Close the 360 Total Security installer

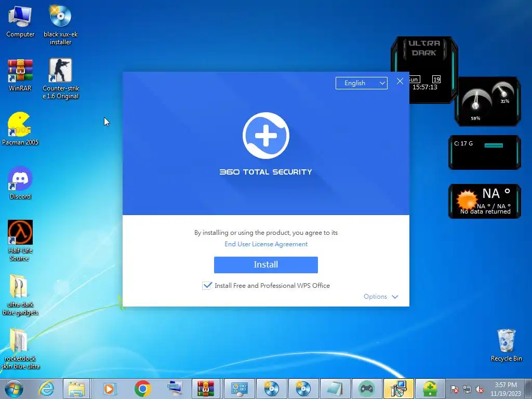(400, 81)
